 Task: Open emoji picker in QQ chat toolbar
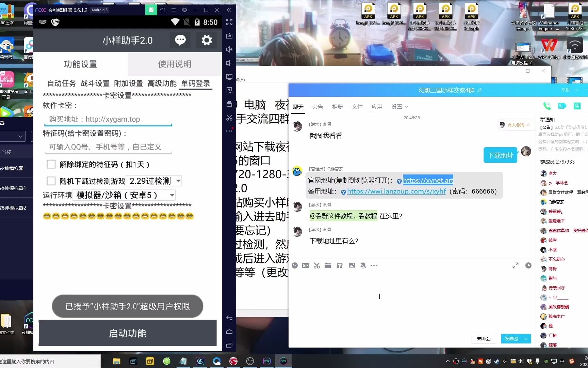[295, 265]
